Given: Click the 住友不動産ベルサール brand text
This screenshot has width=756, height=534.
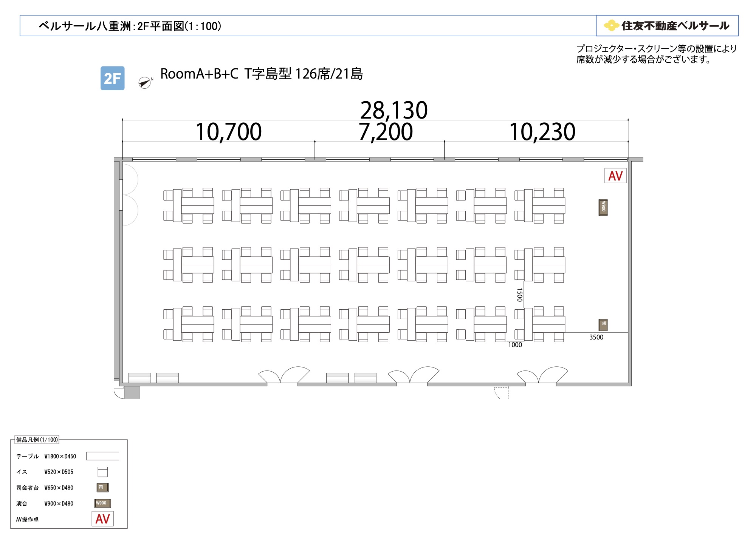Looking at the screenshot, I should coord(675,26).
